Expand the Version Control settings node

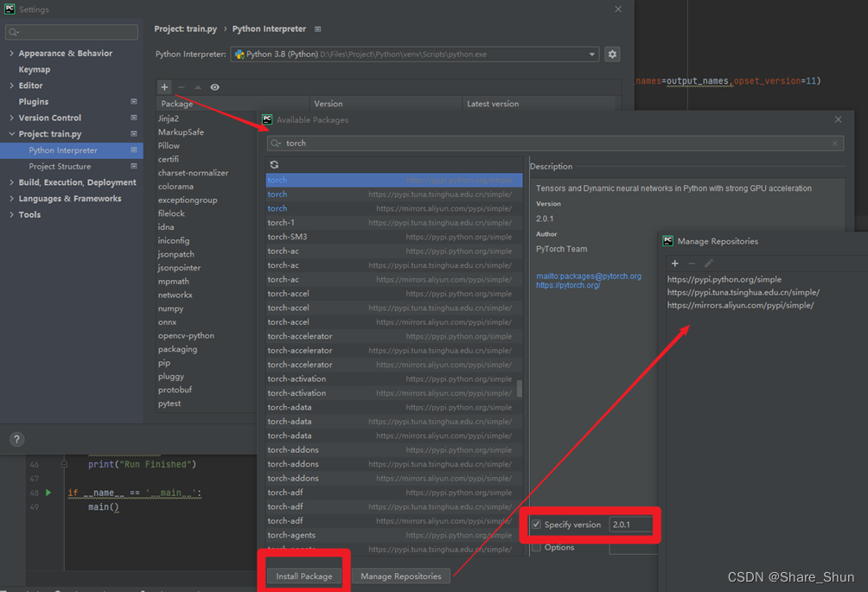[x=11, y=118]
